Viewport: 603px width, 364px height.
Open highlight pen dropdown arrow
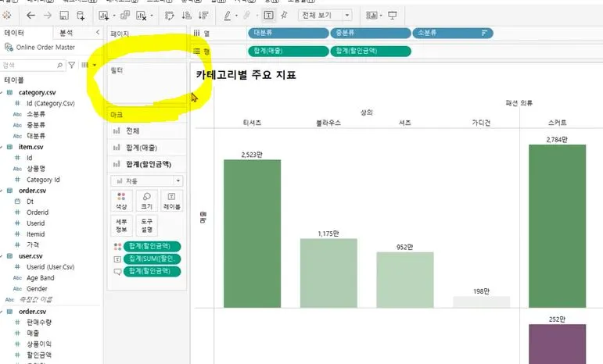236,16
